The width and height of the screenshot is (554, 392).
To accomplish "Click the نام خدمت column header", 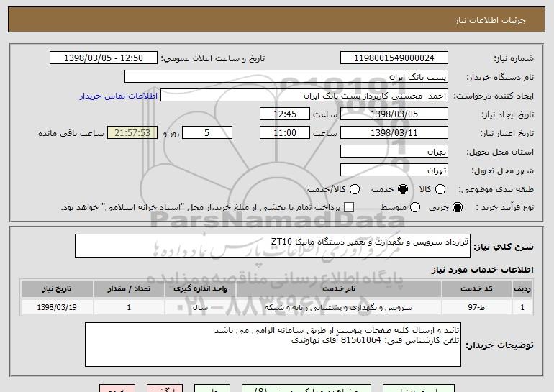I will click(339, 289).
